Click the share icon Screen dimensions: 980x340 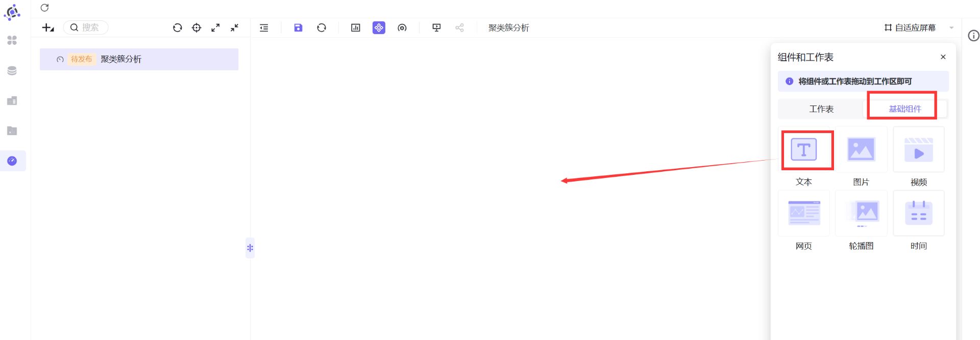459,28
